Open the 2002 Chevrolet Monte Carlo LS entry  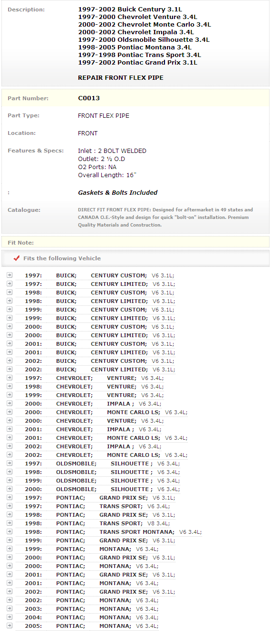(x=106, y=455)
